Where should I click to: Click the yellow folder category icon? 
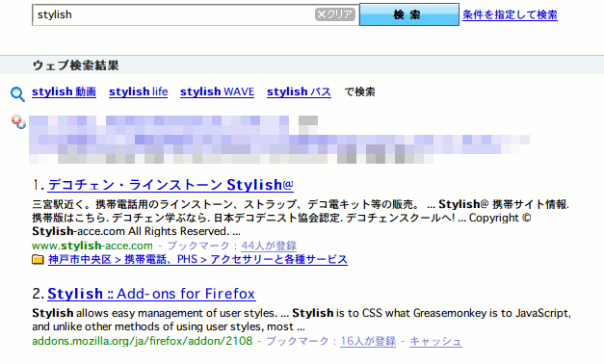pyautogui.click(x=38, y=260)
